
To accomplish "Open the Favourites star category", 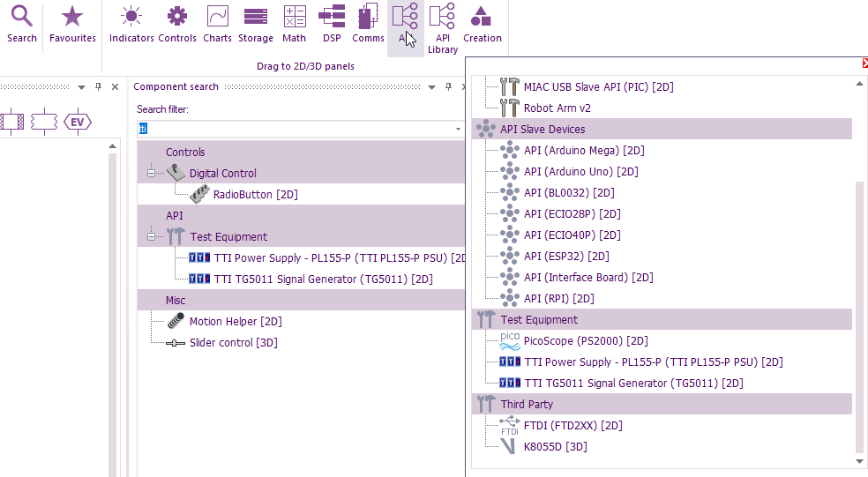I will pos(72,24).
